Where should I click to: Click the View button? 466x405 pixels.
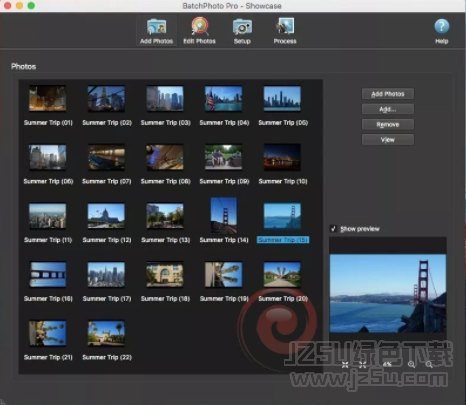click(388, 140)
